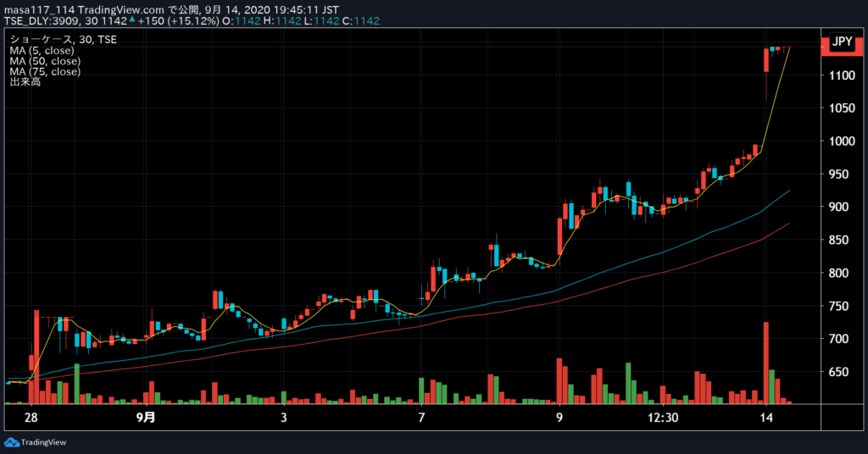Image resolution: width=868 pixels, height=454 pixels.
Task: Click the 9月 label on time axis
Action: [x=146, y=418]
